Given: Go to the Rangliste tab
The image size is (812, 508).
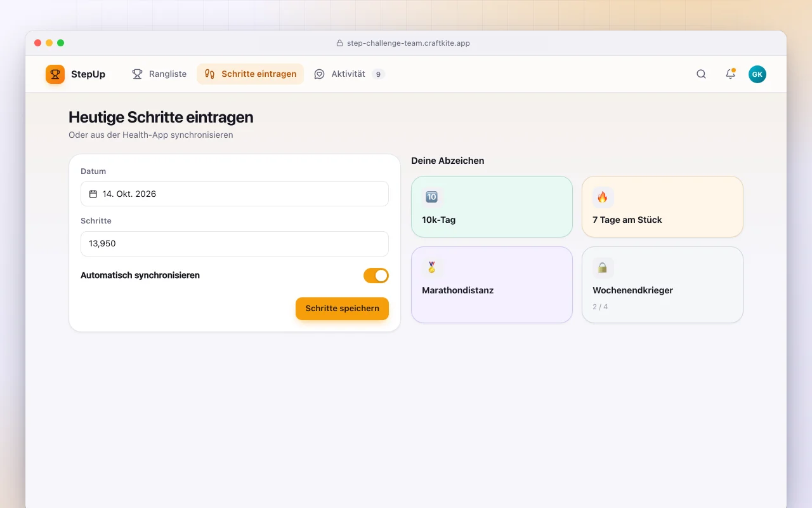Looking at the screenshot, I should pos(159,74).
